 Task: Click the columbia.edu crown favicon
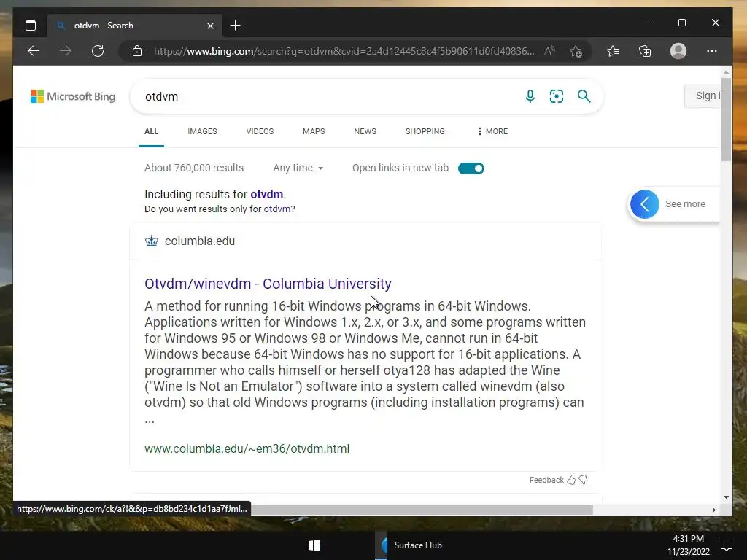[x=152, y=241]
